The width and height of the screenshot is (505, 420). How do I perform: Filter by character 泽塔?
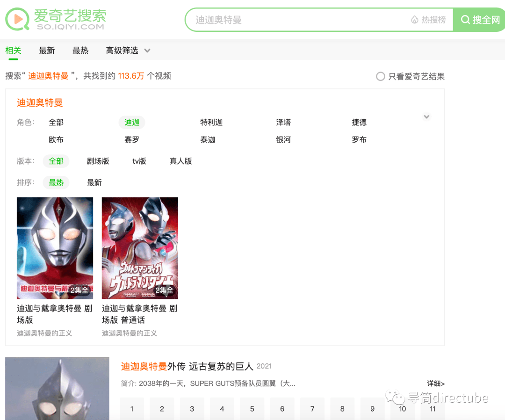tap(283, 123)
